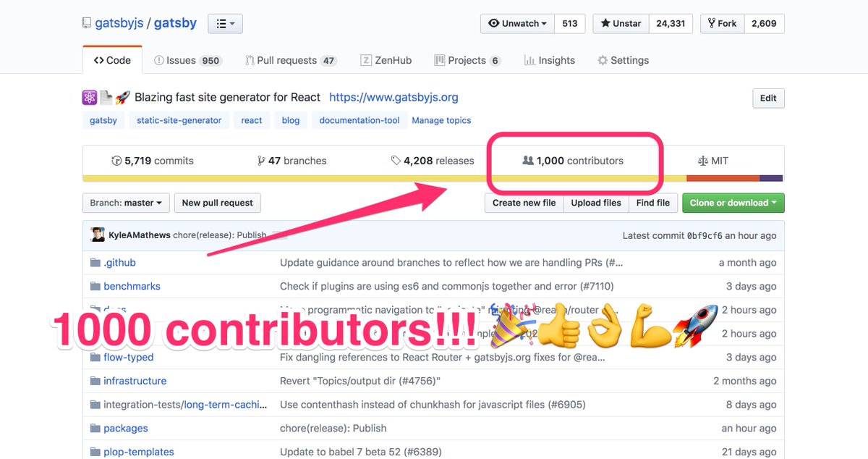
Task: Open the gatsby repository name link
Action: [175, 22]
